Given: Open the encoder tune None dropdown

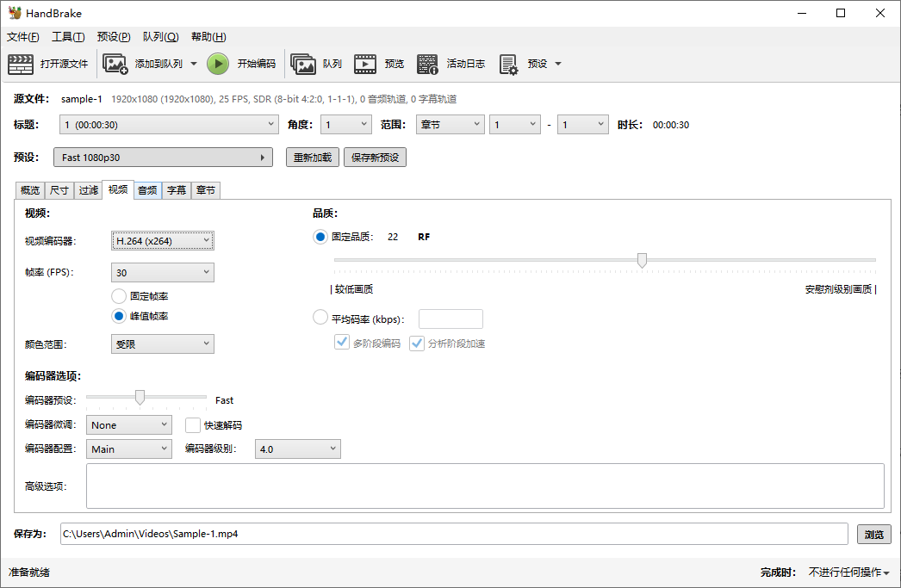Looking at the screenshot, I should [x=128, y=425].
